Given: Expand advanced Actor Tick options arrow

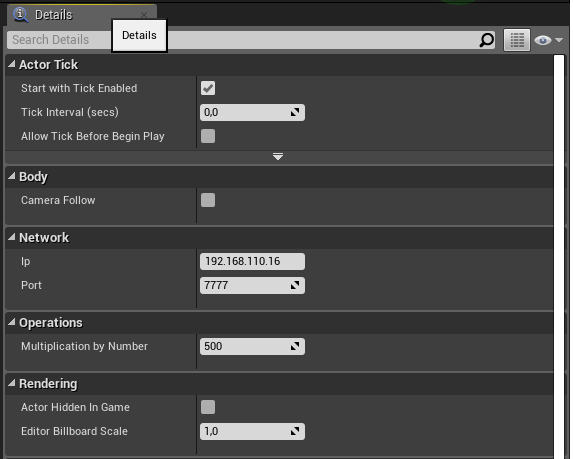Looking at the screenshot, I should click(278, 157).
